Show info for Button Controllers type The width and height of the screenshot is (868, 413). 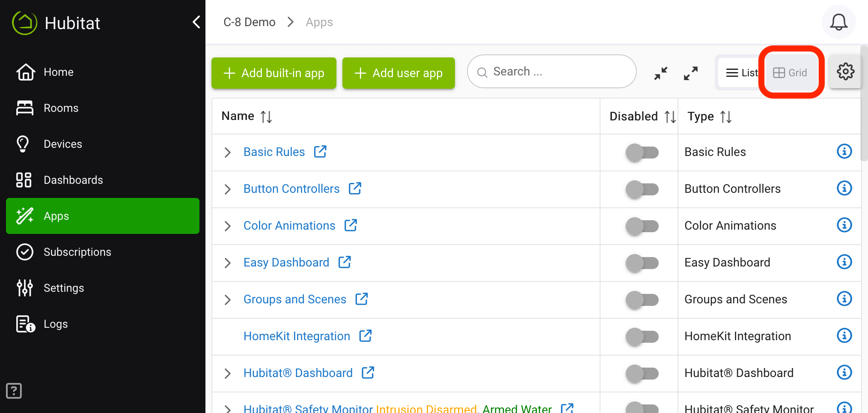pyautogui.click(x=844, y=188)
